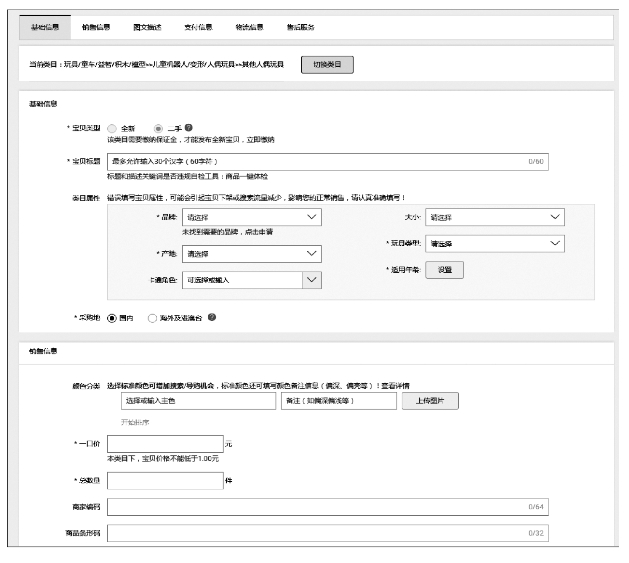Switch to the 销售信息 tab
Screen dimensions: 629x563
click(97, 26)
